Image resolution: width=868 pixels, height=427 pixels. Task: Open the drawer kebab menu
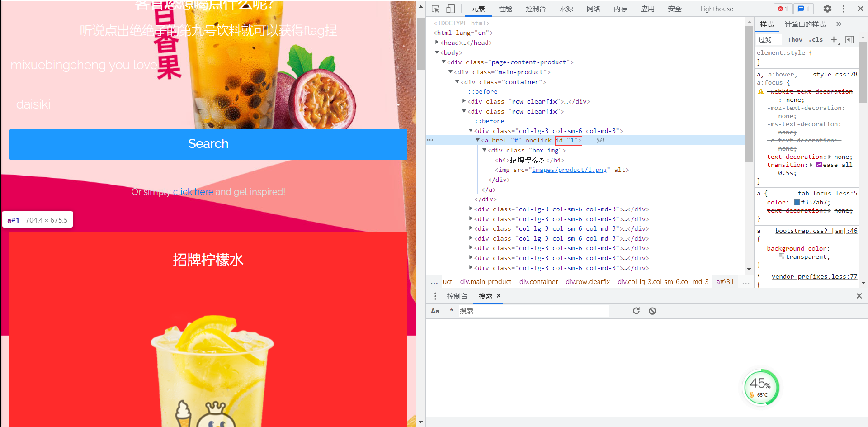435,296
